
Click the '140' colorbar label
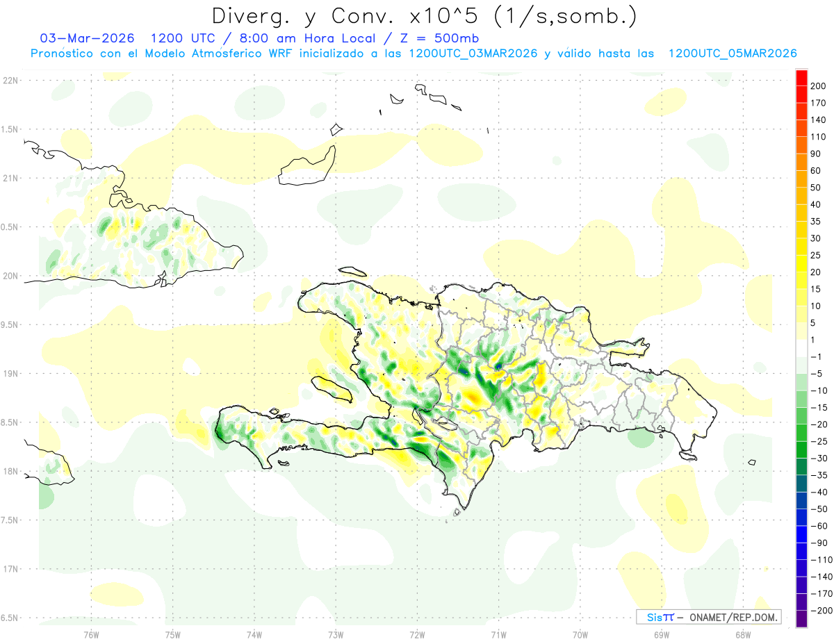pyautogui.click(x=817, y=120)
